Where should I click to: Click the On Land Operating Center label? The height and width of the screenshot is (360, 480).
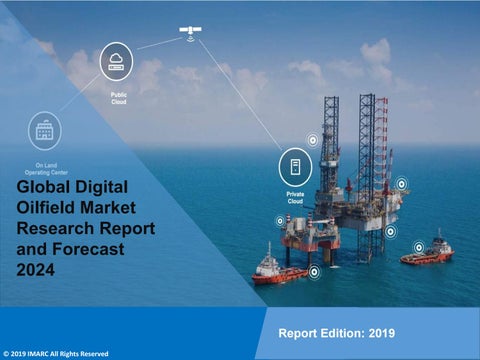tap(46, 169)
